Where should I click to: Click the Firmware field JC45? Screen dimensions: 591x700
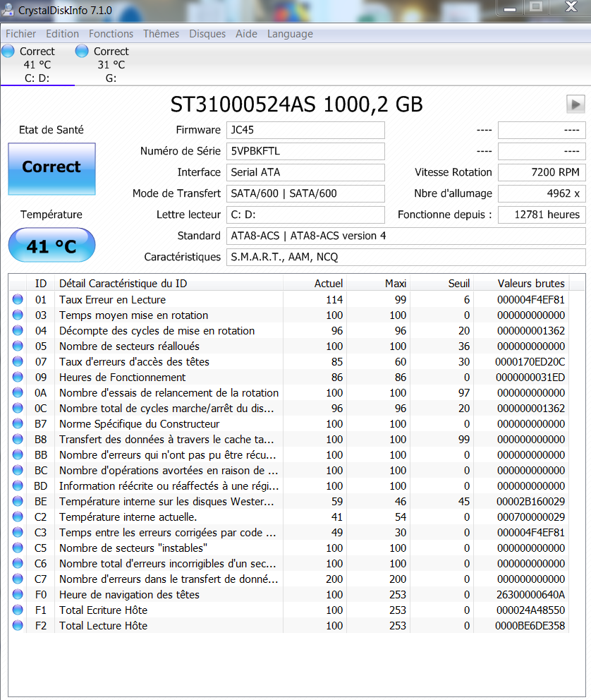305,130
